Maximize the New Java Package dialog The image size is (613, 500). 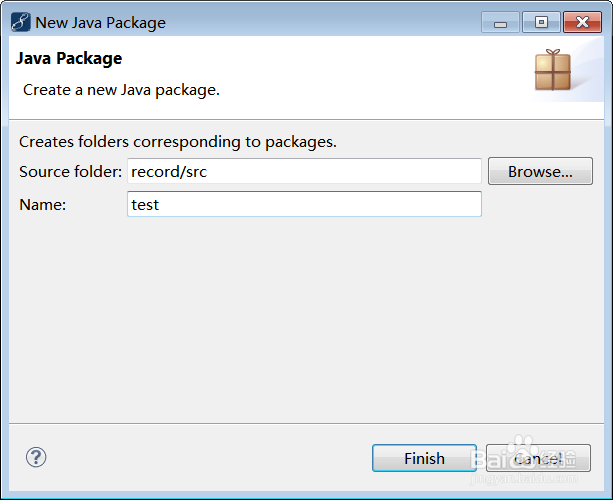click(x=540, y=21)
